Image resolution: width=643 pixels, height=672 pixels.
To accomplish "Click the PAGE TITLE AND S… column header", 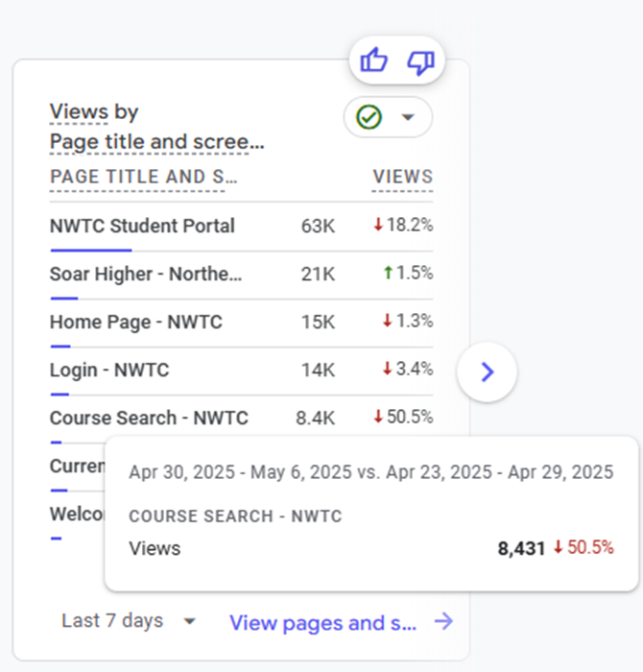I will tap(144, 177).
